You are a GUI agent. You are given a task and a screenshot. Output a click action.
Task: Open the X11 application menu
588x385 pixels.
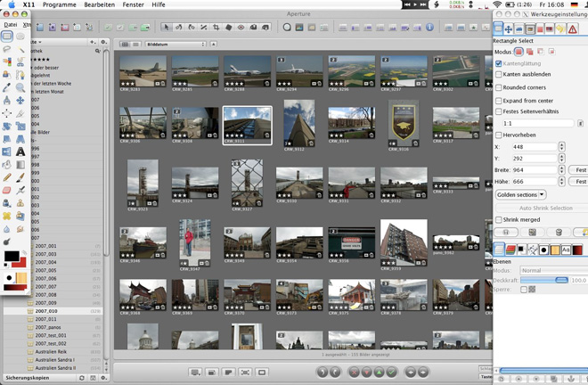29,4
